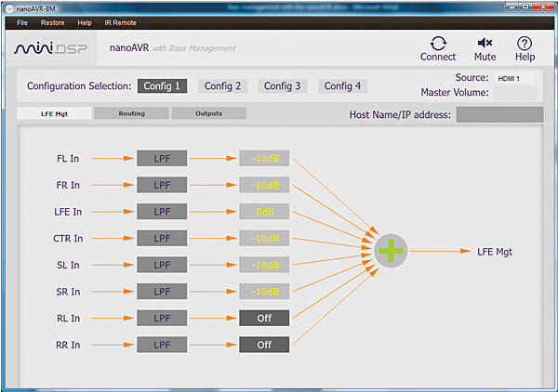Switch to the Outputs tab
The width and height of the screenshot is (558, 392).
click(208, 113)
